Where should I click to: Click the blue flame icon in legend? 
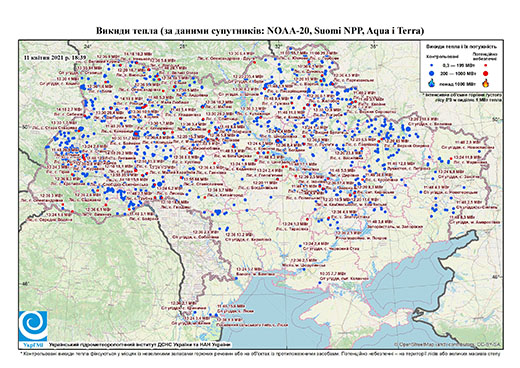click(x=432, y=83)
